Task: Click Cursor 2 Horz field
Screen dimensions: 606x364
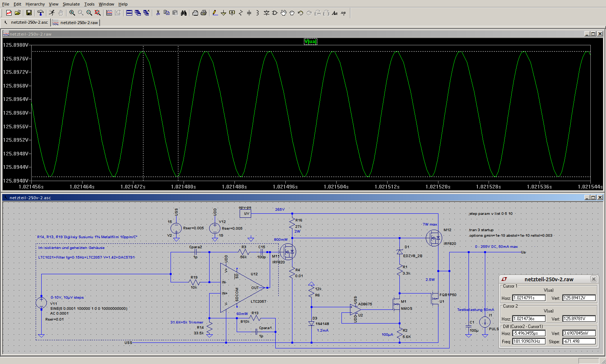Action: [x=529, y=319]
